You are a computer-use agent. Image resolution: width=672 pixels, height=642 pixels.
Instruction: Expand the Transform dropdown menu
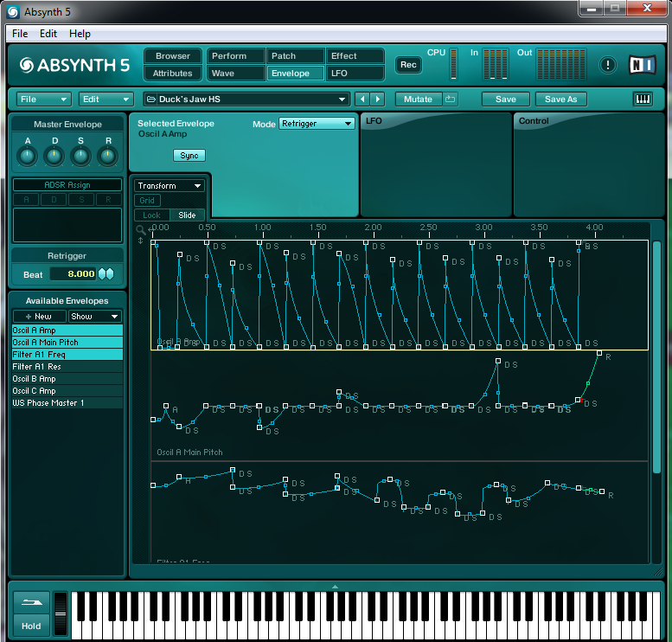[170, 186]
